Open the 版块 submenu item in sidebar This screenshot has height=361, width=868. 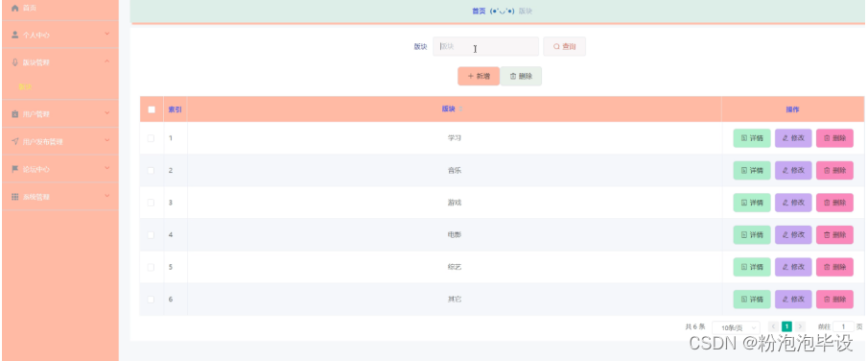pyautogui.click(x=26, y=87)
